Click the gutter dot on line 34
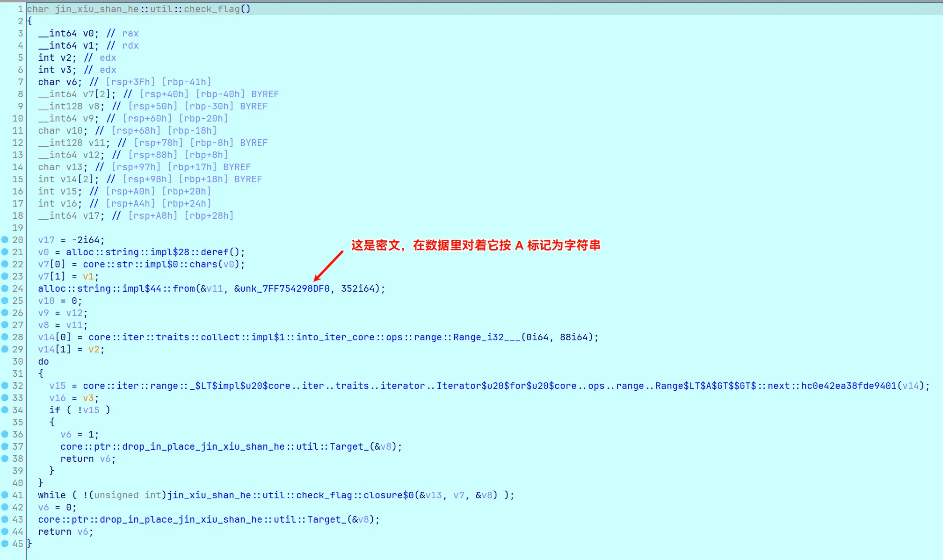This screenshot has height=560, width=943. [5, 410]
